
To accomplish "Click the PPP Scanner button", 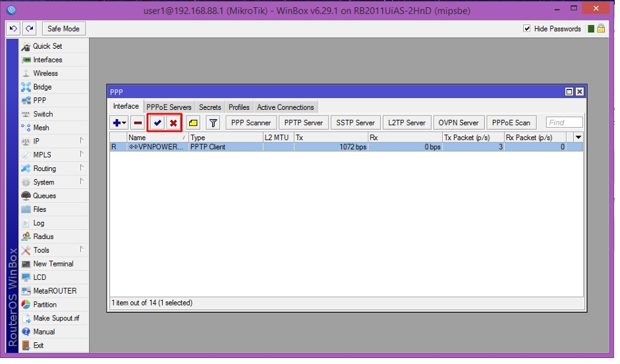I will (x=251, y=123).
